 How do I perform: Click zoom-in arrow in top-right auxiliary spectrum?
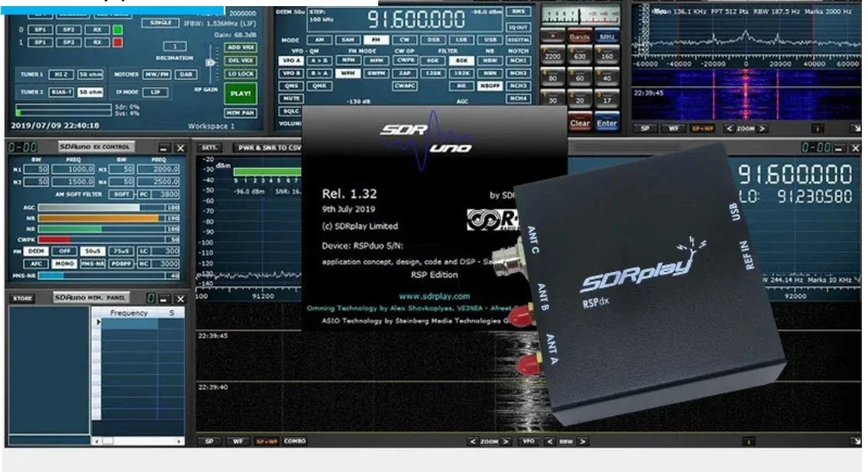[763, 128]
